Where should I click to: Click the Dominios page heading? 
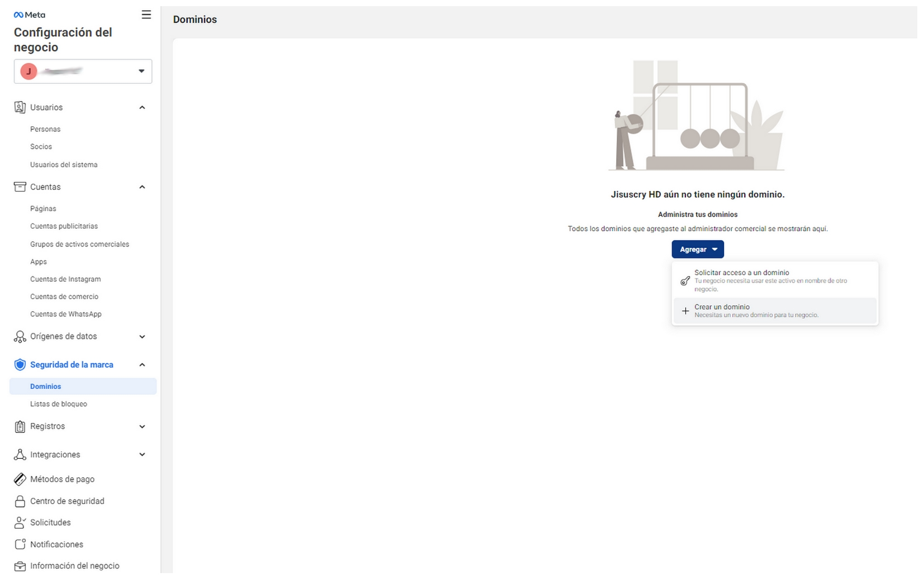[195, 20]
